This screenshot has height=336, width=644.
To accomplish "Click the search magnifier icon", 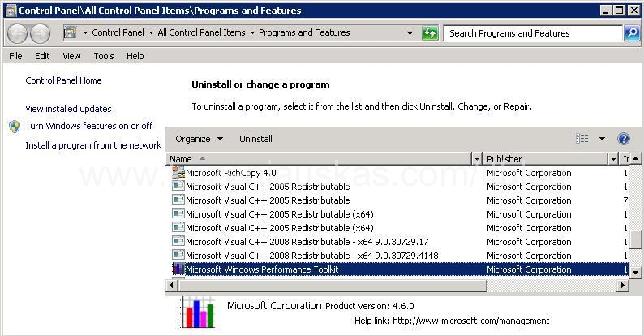I will pos(632,32).
